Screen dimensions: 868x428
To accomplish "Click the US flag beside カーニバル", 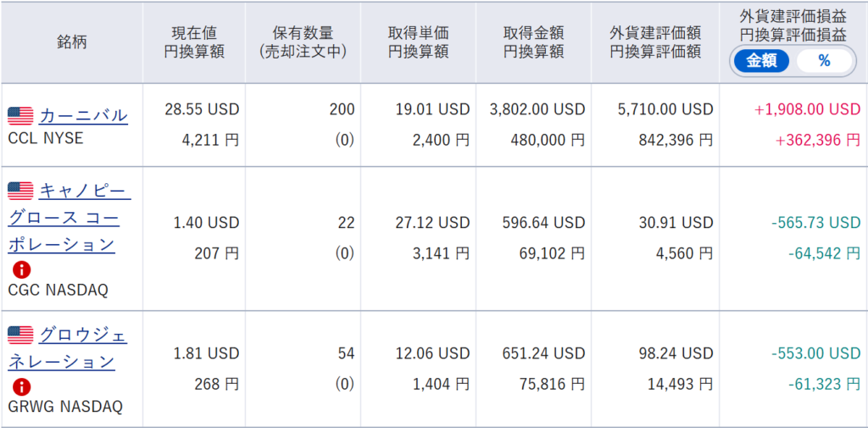I will click(x=20, y=115).
